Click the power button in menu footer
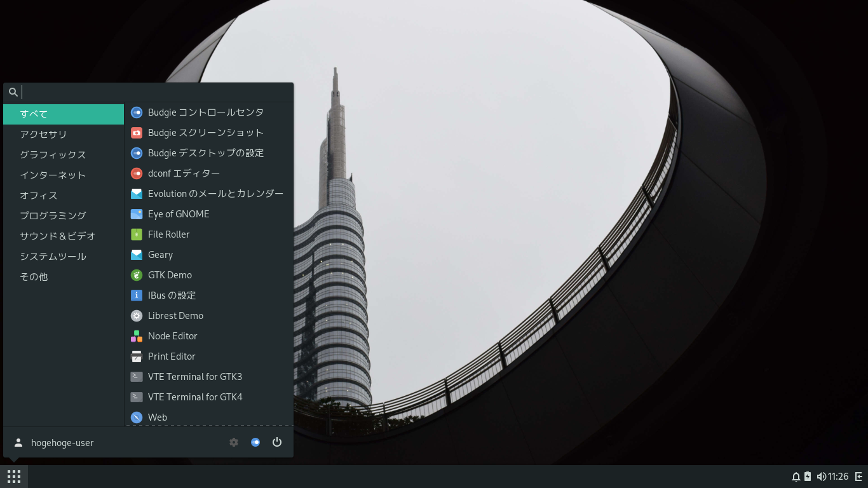 277,442
